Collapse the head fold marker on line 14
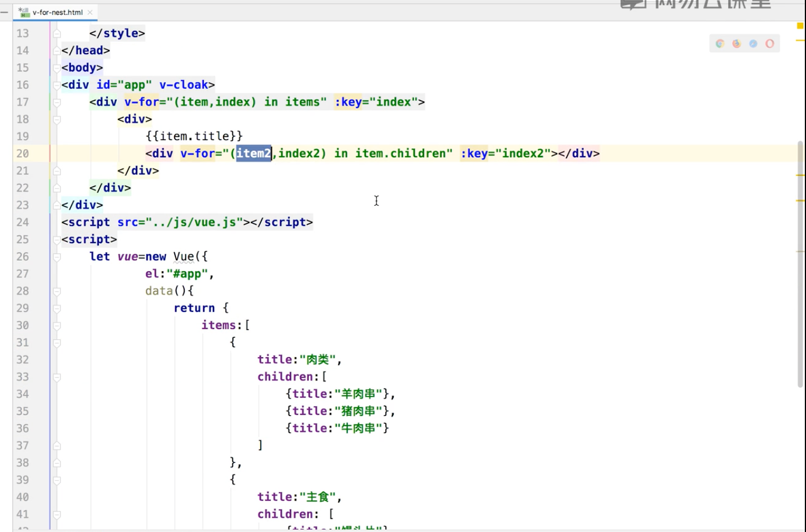 57,51
